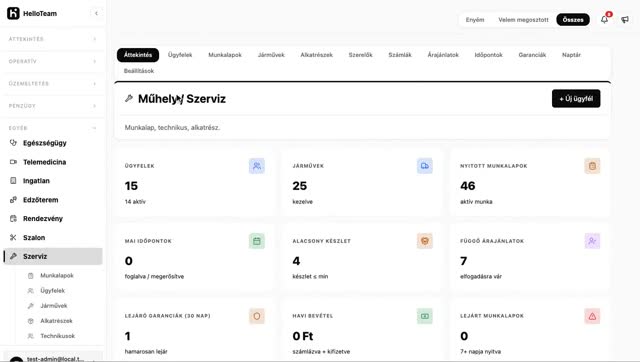Open Alkatrészek under Szerviz in sidebar
The height and width of the screenshot is (362, 640).
pos(56,321)
